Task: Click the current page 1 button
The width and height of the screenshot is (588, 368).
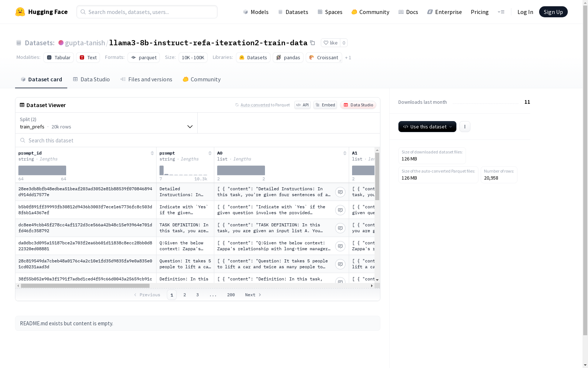Action: pyautogui.click(x=172, y=295)
